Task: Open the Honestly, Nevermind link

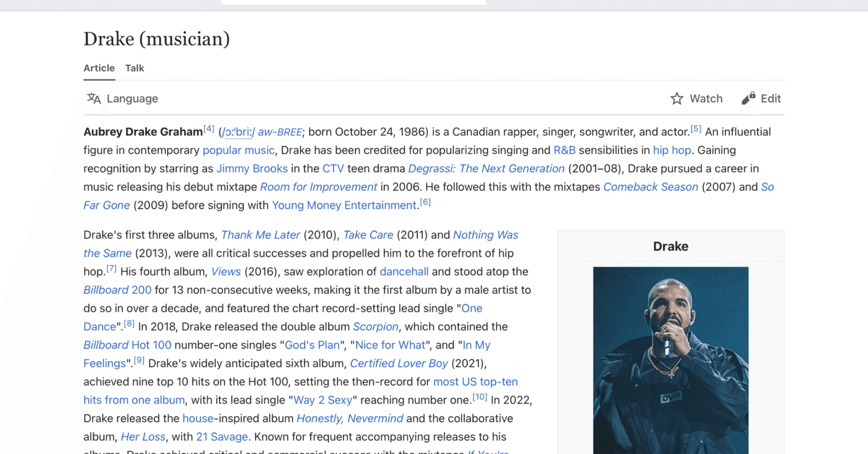Action: coord(350,418)
